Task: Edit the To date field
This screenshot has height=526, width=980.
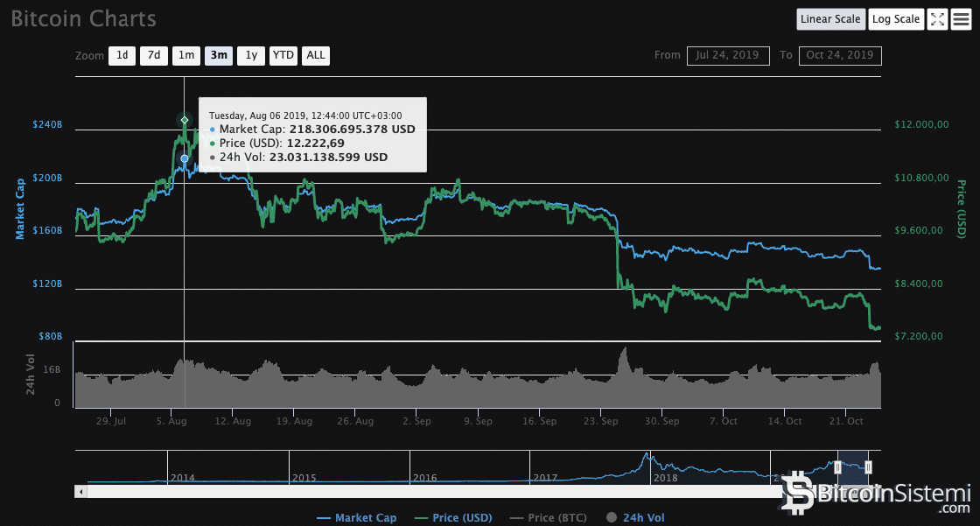Action: point(840,56)
